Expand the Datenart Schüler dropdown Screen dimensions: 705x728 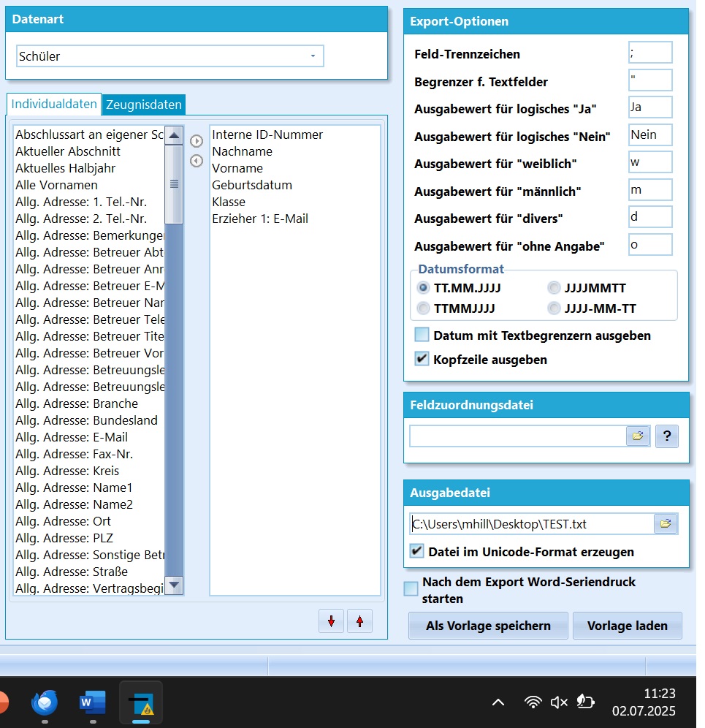pyautogui.click(x=313, y=56)
